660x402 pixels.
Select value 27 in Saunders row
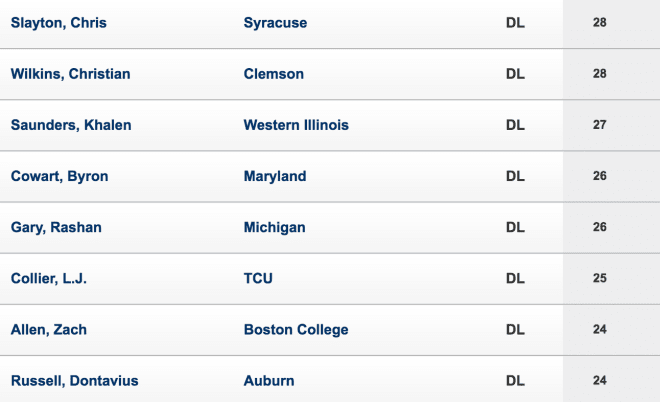pyautogui.click(x=599, y=125)
